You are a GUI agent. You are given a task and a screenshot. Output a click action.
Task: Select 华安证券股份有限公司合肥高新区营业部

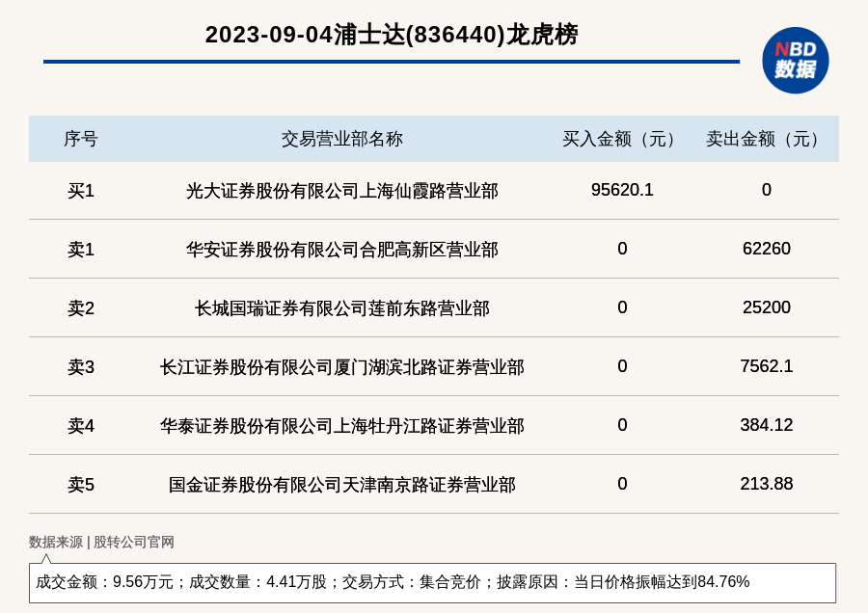(342, 250)
